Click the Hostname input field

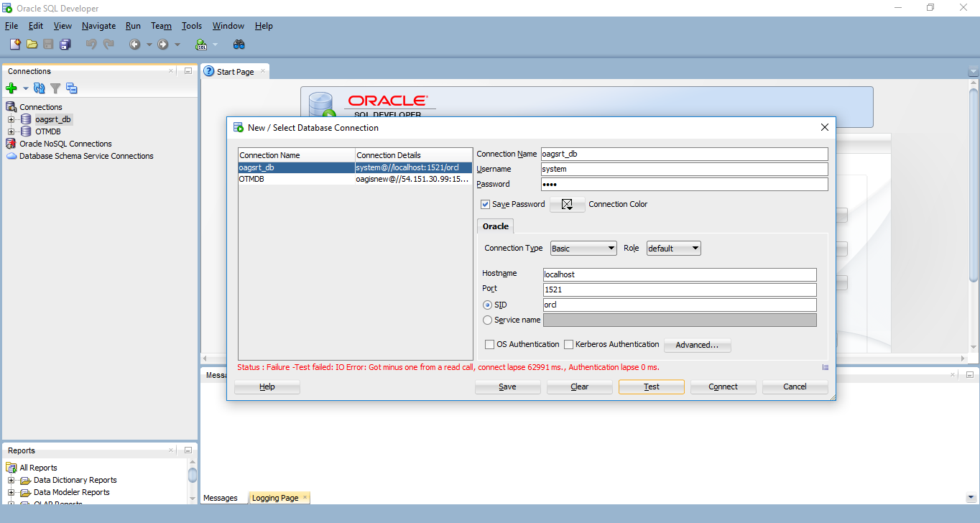point(680,274)
